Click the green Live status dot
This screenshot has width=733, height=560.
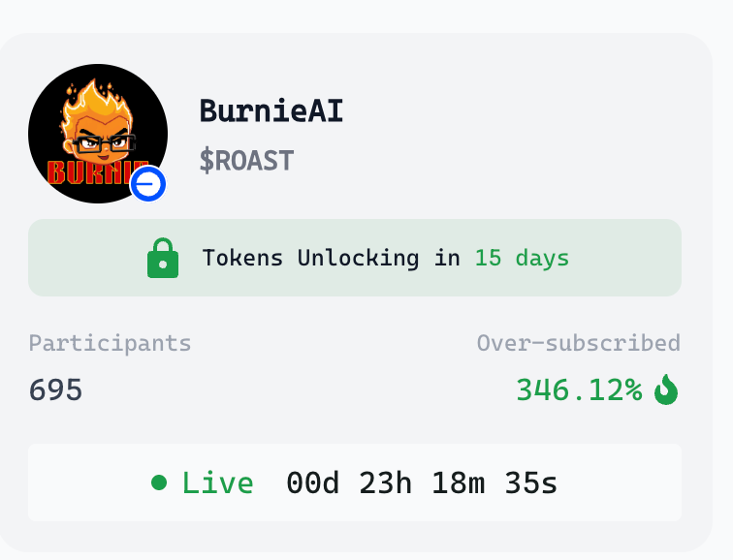click(159, 482)
